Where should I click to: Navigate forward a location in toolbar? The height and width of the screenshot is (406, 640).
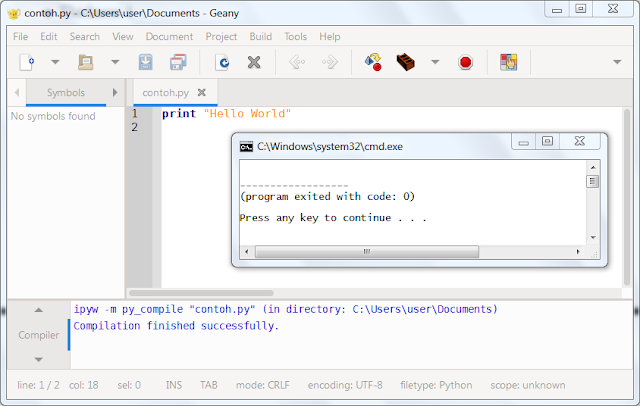[x=330, y=62]
